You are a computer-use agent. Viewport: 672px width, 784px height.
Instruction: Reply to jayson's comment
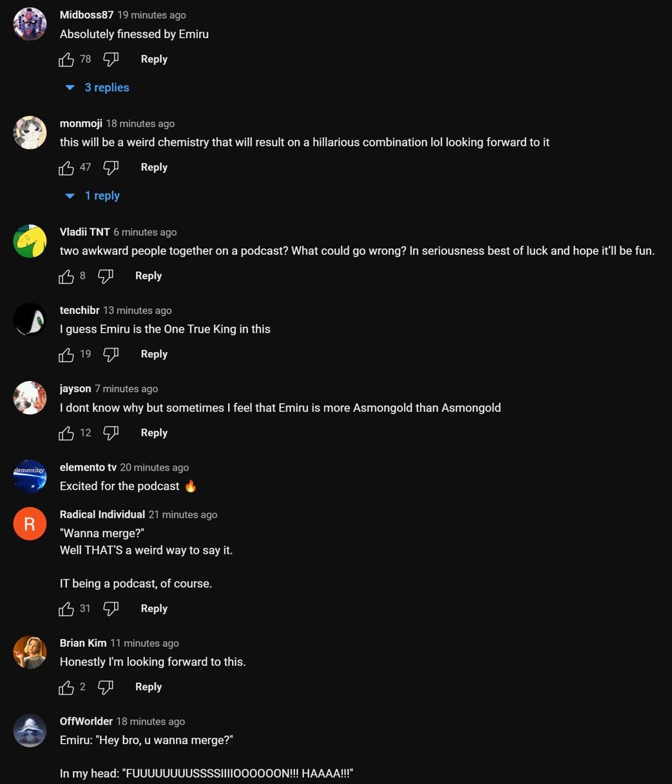click(x=154, y=433)
